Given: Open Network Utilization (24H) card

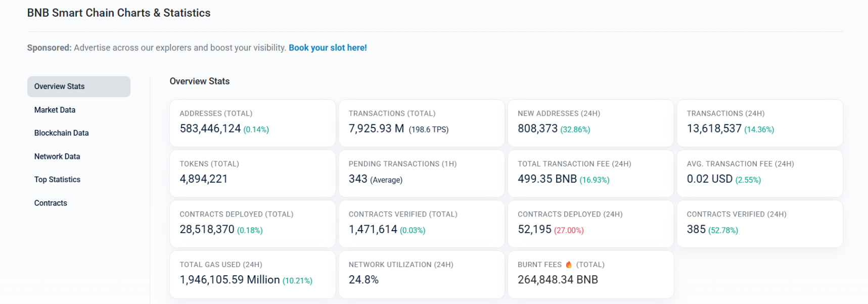Looking at the screenshot, I should click(422, 275).
